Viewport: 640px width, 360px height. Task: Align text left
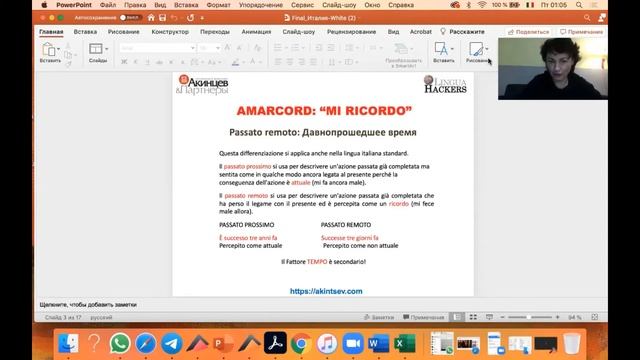point(278,62)
